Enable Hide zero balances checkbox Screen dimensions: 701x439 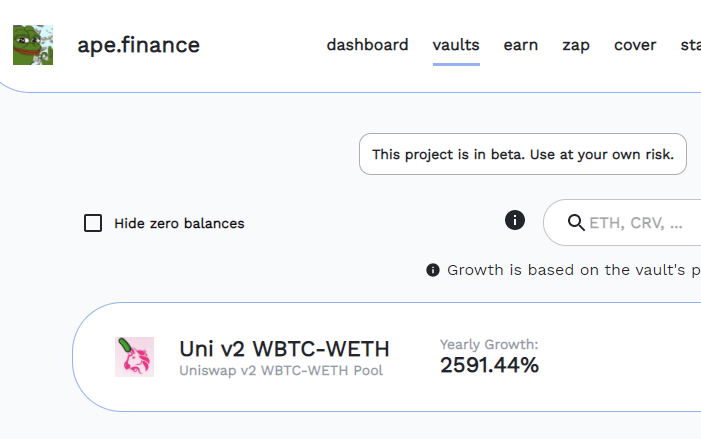click(93, 223)
